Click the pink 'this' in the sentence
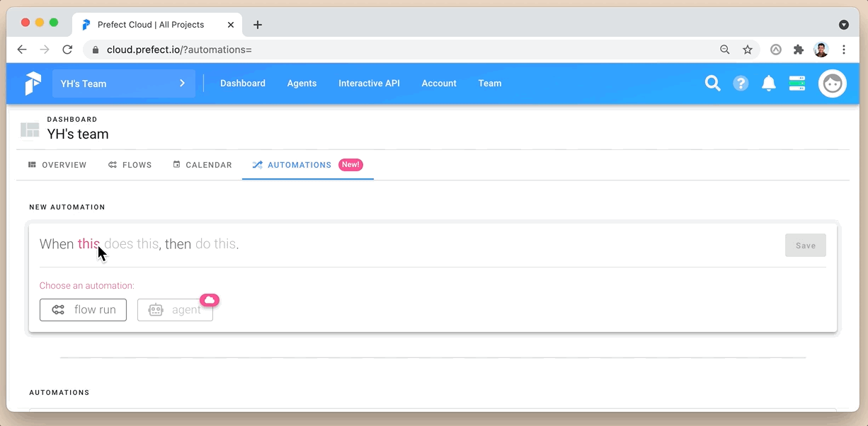 pyautogui.click(x=88, y=244)
